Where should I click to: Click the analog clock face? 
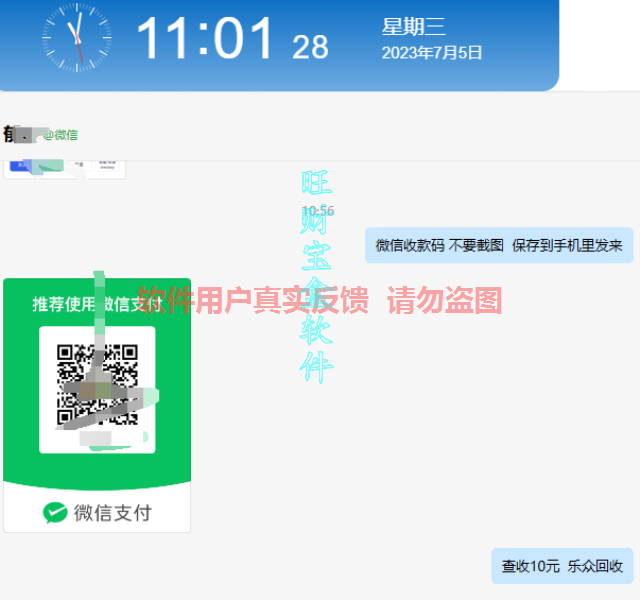coord(75,39)
